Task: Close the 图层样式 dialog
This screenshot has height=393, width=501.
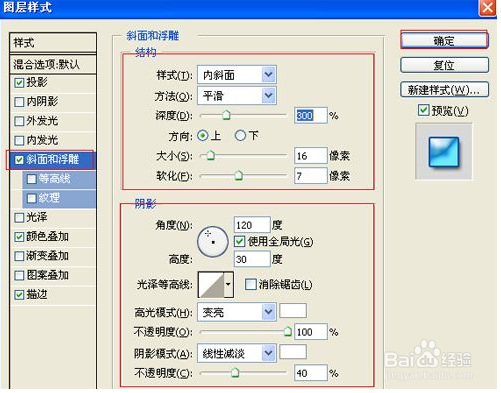Action: (488, 7)
